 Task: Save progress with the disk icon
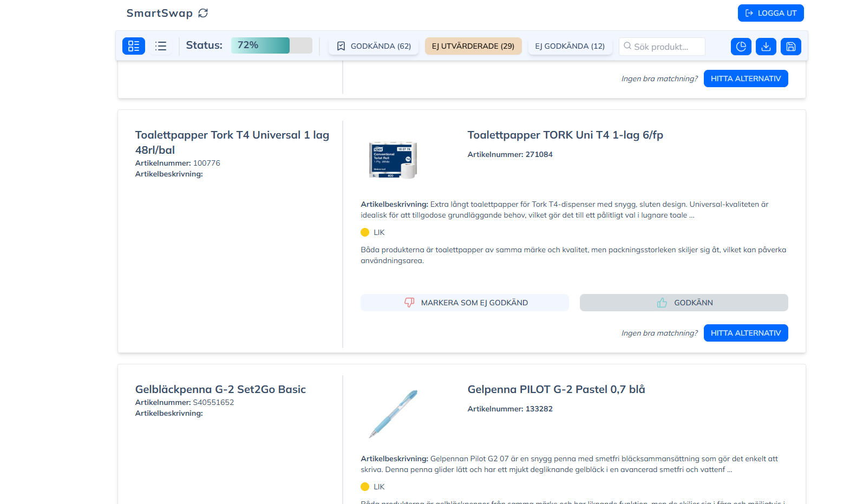[790, 47]
